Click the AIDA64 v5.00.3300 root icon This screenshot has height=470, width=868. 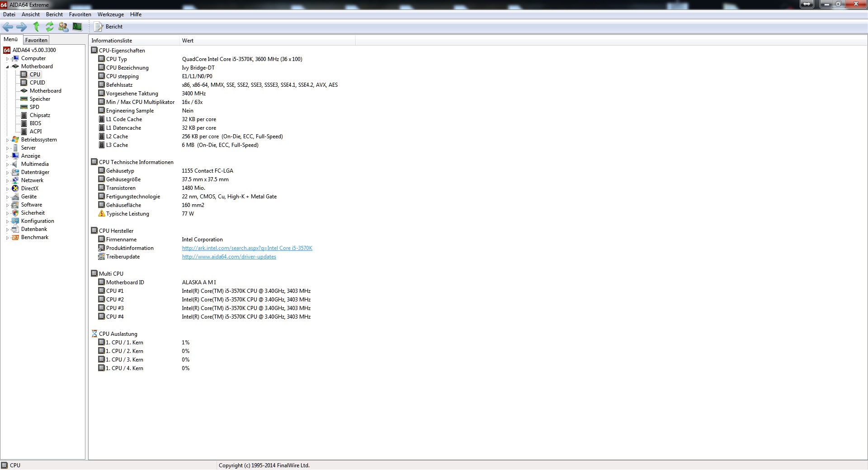point(7,50)
